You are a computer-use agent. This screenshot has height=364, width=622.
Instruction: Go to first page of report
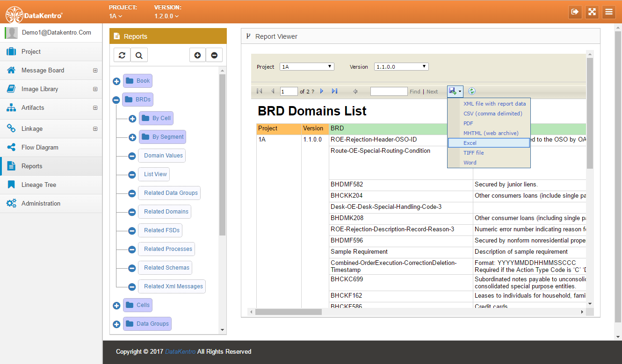tap(260, 91)
